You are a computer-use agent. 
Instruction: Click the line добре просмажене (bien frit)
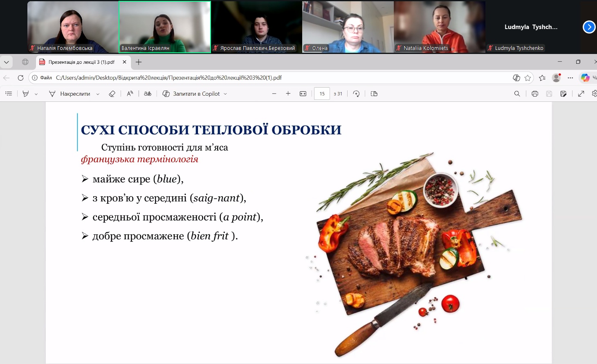165,236
